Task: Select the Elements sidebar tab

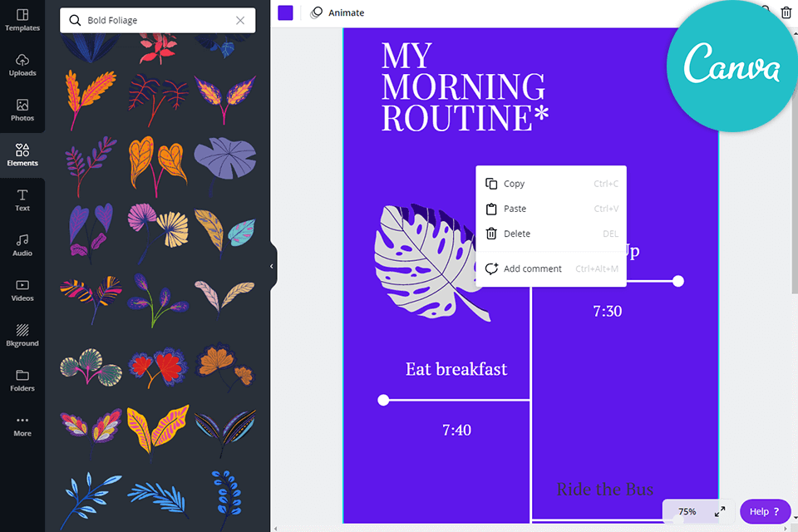Action: pos(22,155)
